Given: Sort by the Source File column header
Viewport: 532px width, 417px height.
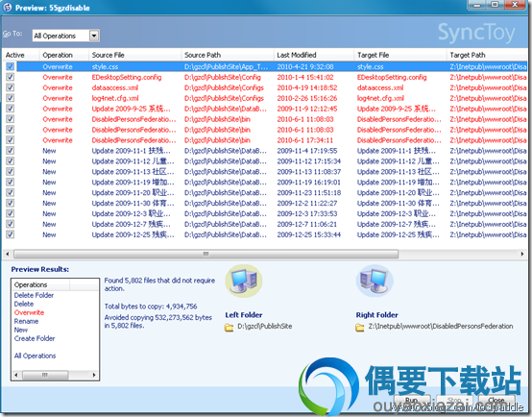Looking at the screenshot, I should [134, 55].
